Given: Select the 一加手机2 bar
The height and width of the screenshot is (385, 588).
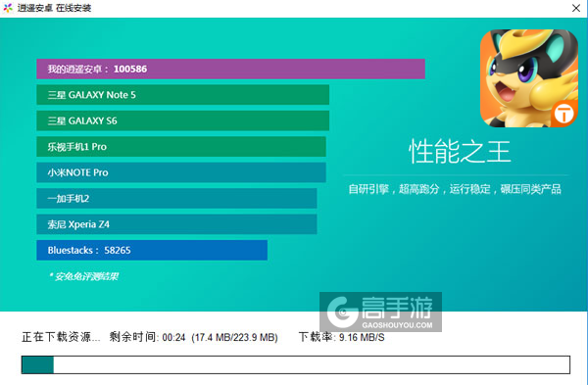Looking at the screenshot, I should (176, 198).
